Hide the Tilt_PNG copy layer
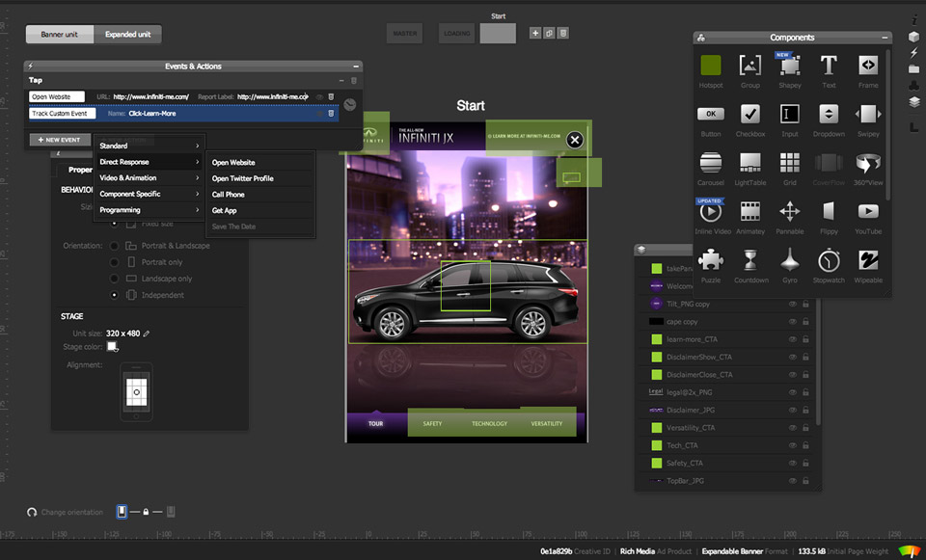The image size is (926, 560). 793,304
